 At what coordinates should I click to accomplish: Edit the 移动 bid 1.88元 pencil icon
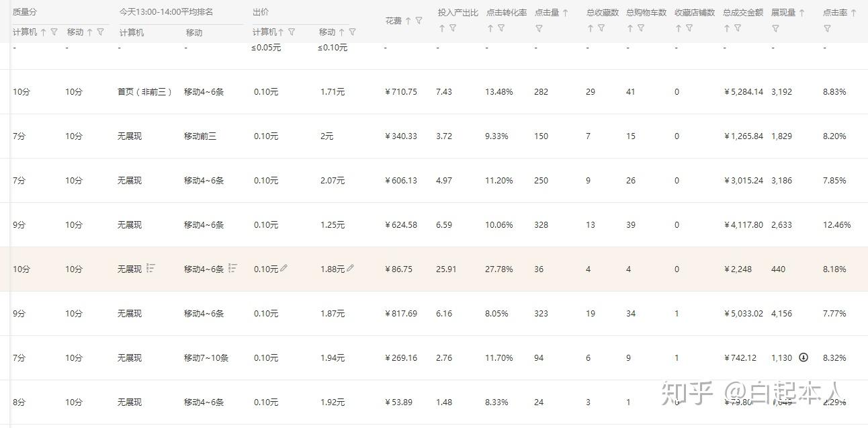(x=351, y=268)
